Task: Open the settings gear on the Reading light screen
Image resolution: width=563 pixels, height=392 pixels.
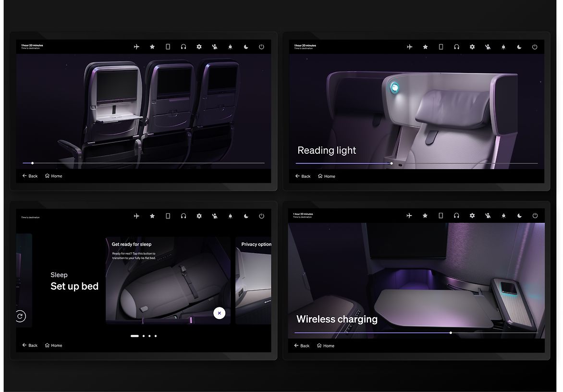Action: tap(472, 47)
